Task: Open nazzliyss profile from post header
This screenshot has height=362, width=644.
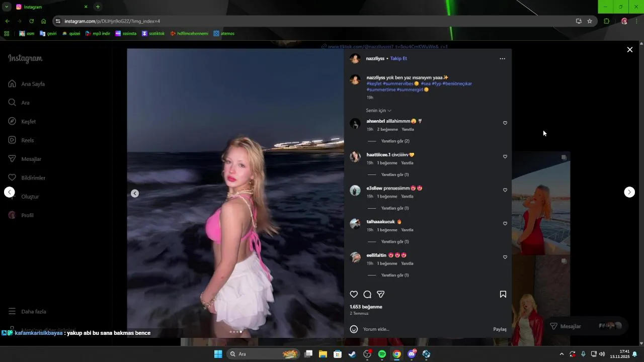Action: (375, 58)
